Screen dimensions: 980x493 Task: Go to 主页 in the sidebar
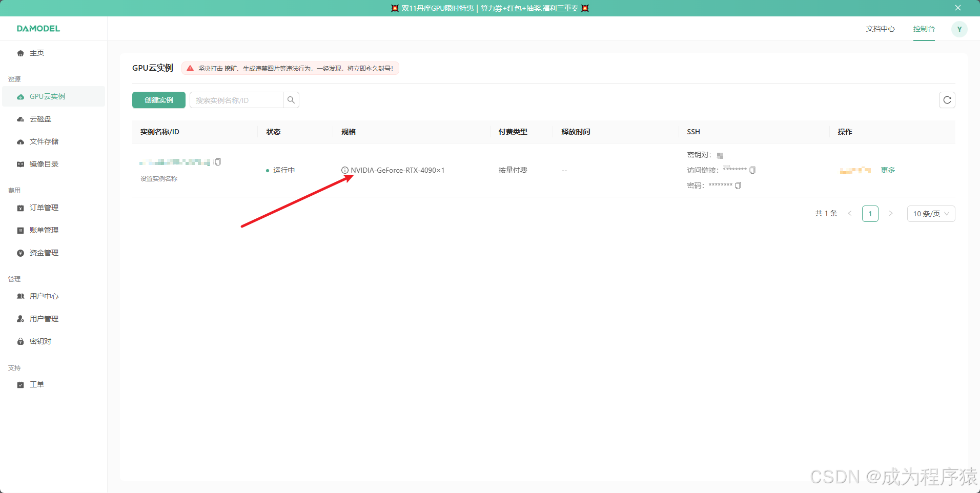[53, 53]
